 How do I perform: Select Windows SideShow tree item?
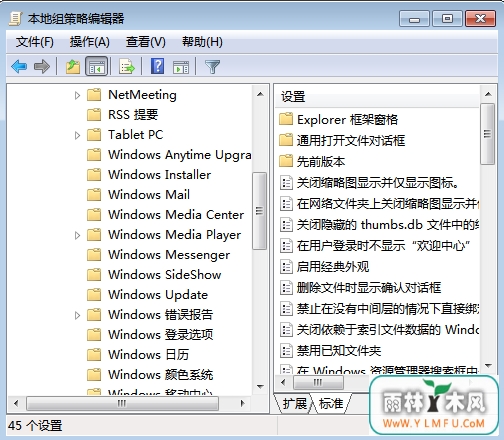154,275
